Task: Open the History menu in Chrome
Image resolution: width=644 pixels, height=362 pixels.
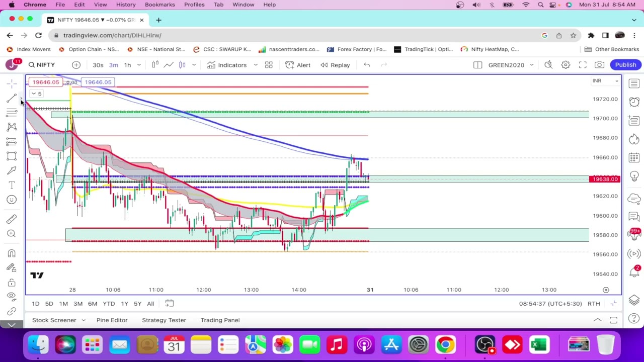Action: 126,5
